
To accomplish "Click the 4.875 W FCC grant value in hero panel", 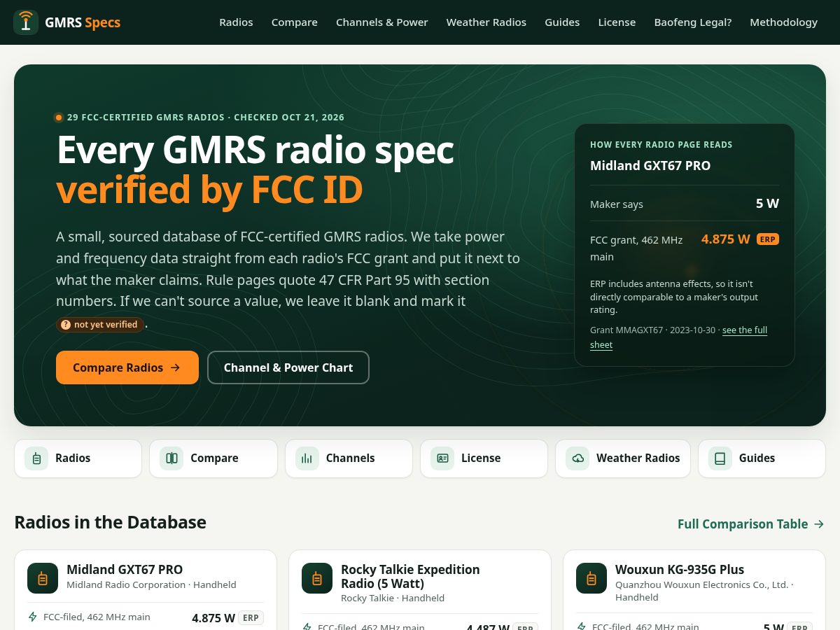I will click(x=726, y=239).
